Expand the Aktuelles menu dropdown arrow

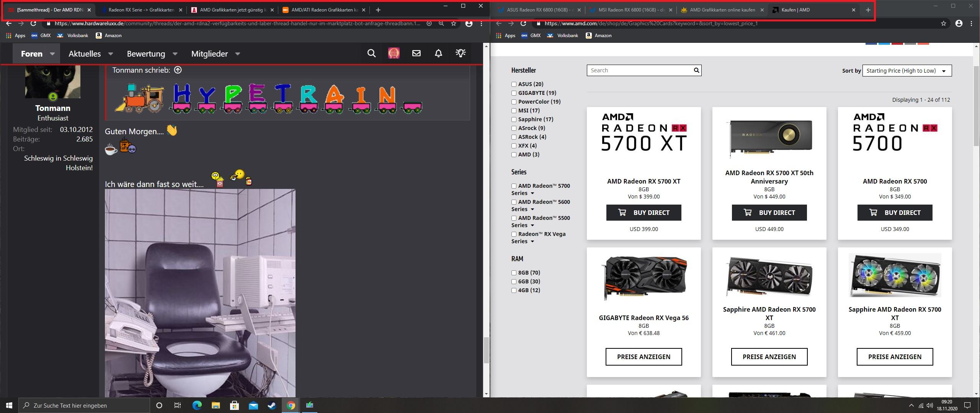coord(111,54)
